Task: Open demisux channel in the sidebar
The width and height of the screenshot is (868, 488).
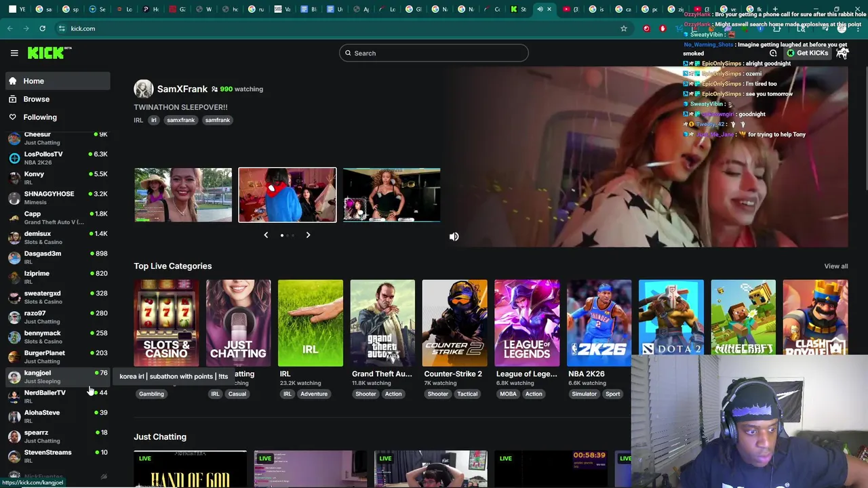Action: click(58, 237)
